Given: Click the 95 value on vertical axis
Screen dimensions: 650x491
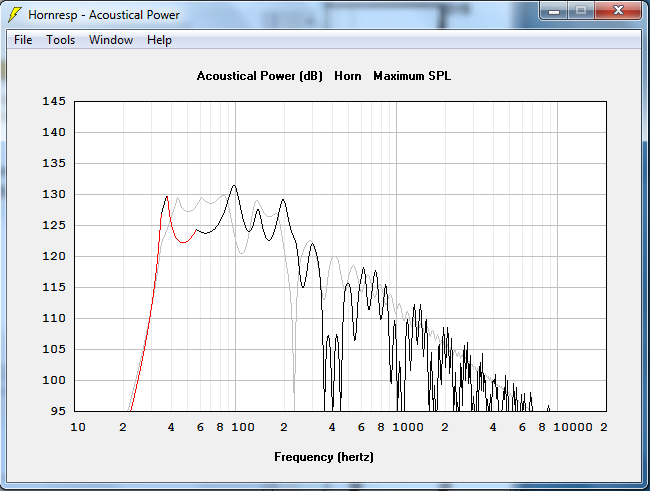Looking at the screenshot, I should [58, 411].
